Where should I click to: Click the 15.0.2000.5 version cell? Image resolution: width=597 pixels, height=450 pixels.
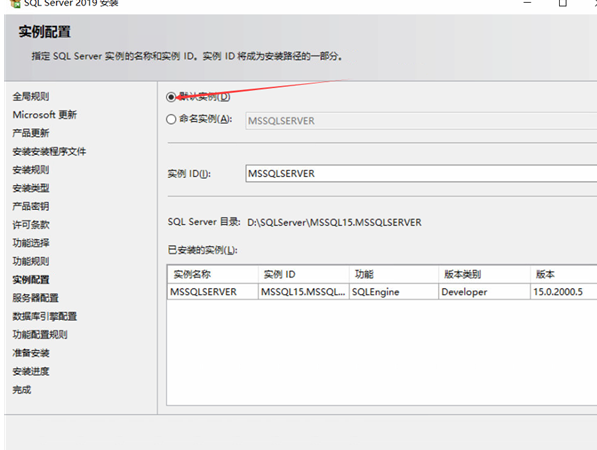(x=564, y=292)
